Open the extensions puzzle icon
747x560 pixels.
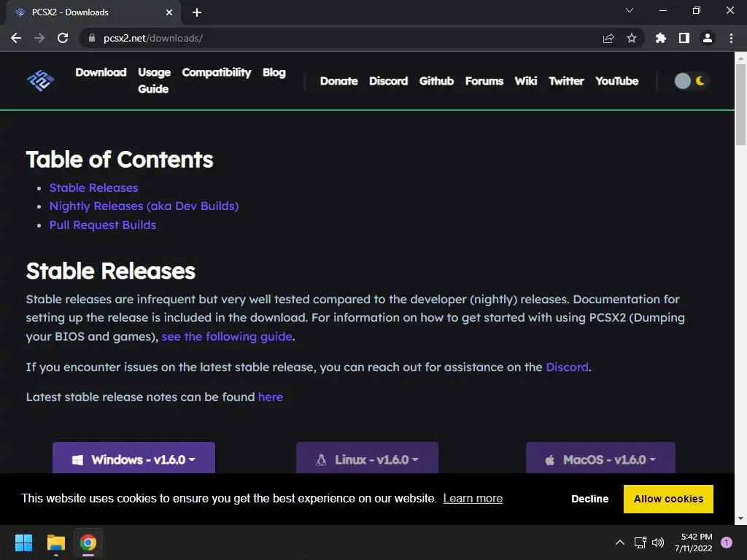click(x=661, y=38)
